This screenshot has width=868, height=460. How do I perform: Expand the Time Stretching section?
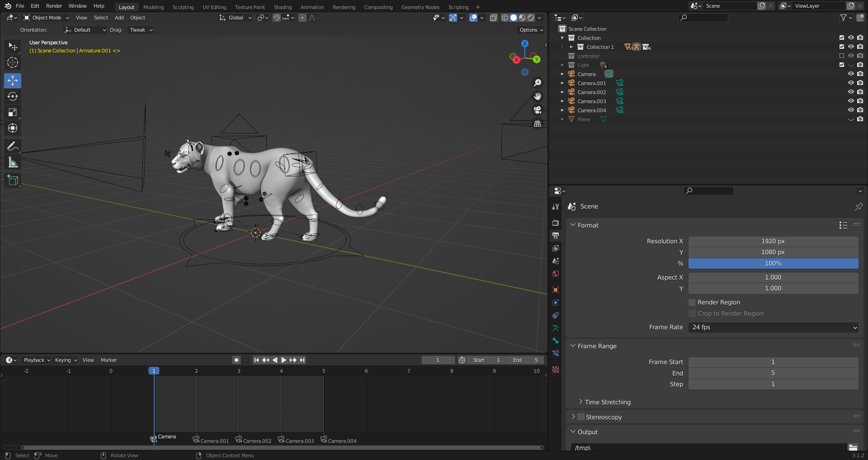(x=607, y=402)
